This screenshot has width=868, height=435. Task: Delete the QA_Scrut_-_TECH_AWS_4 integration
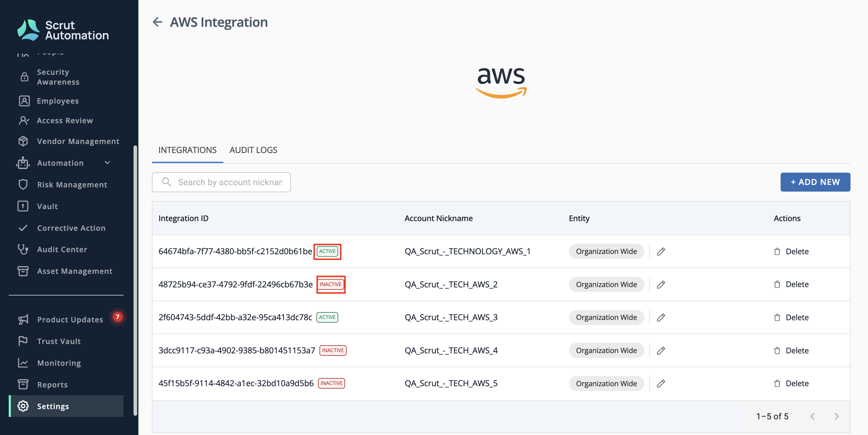pyautogui.click(x=791, y=350)
